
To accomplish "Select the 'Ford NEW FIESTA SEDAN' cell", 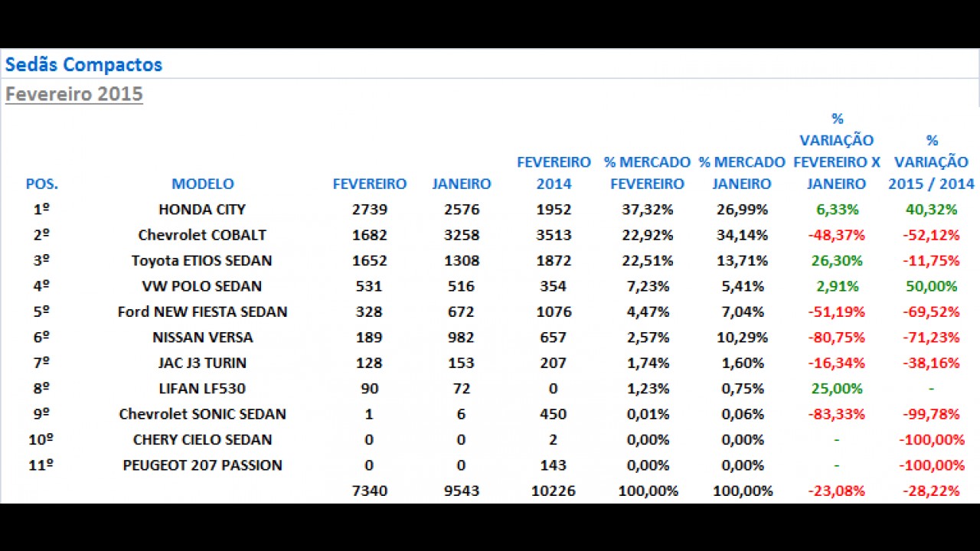I will coord(202,312).
